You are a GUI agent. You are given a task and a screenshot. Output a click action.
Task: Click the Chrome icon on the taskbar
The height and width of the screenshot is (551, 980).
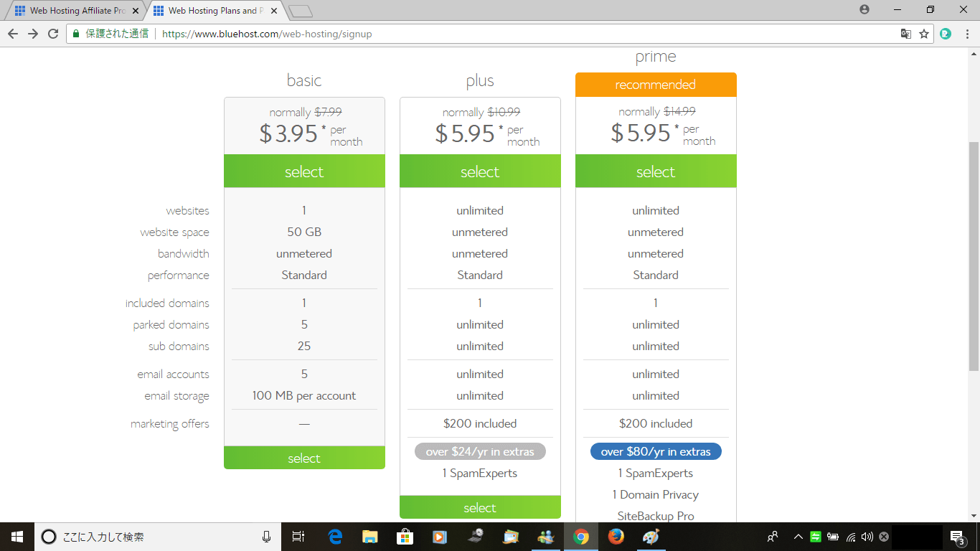pos(581,537)
